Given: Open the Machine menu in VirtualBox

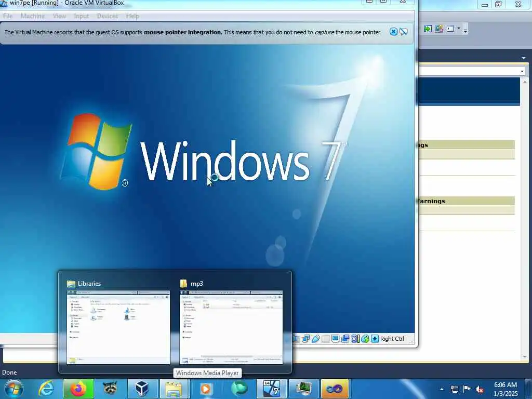Looking at the screenshot, I should (x=33, y=16).
